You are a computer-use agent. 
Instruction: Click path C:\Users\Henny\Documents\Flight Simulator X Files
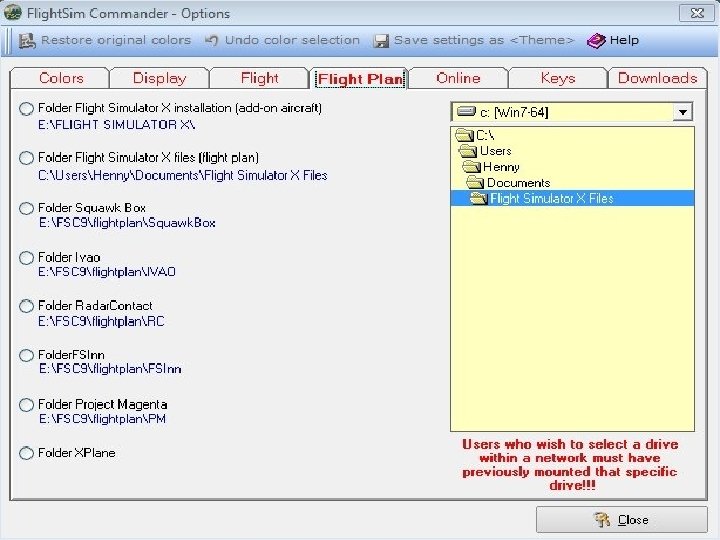click(183, 175)
